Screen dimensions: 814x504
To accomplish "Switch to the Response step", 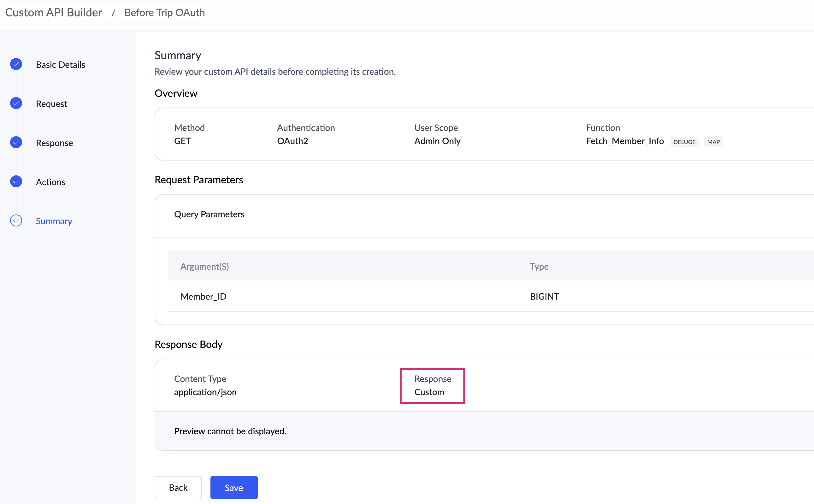I will click(54, 143).
